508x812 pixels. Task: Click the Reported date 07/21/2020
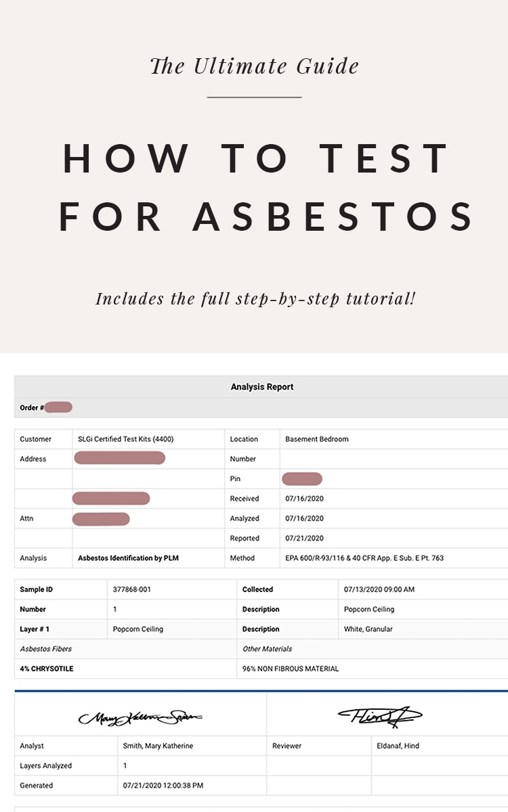coord(304,539)
